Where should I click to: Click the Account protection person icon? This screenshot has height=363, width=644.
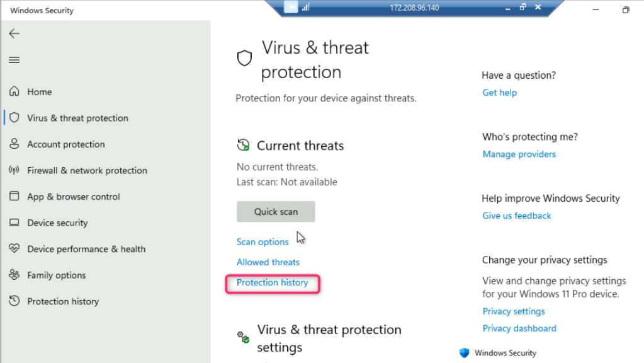[14, 144]
